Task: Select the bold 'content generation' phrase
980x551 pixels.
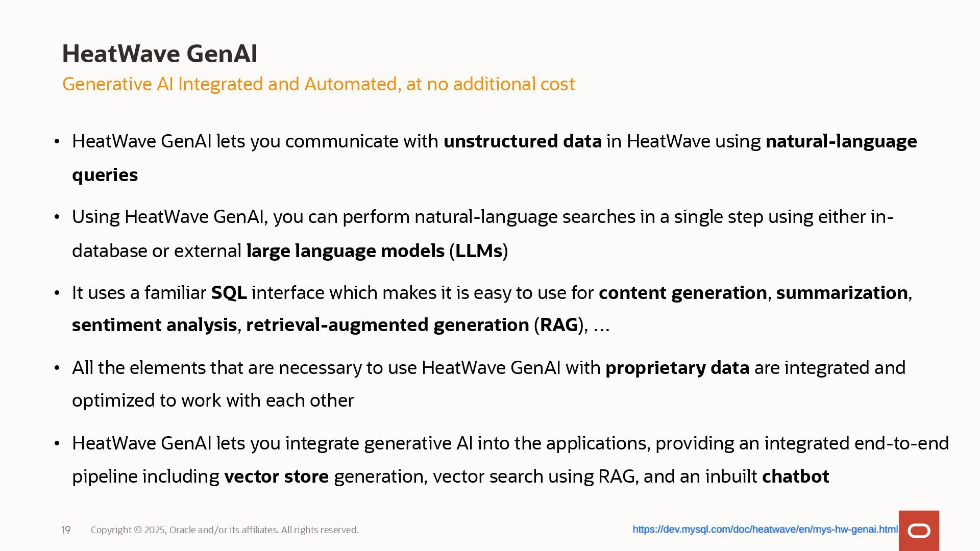Action: [x=682, y=293]
